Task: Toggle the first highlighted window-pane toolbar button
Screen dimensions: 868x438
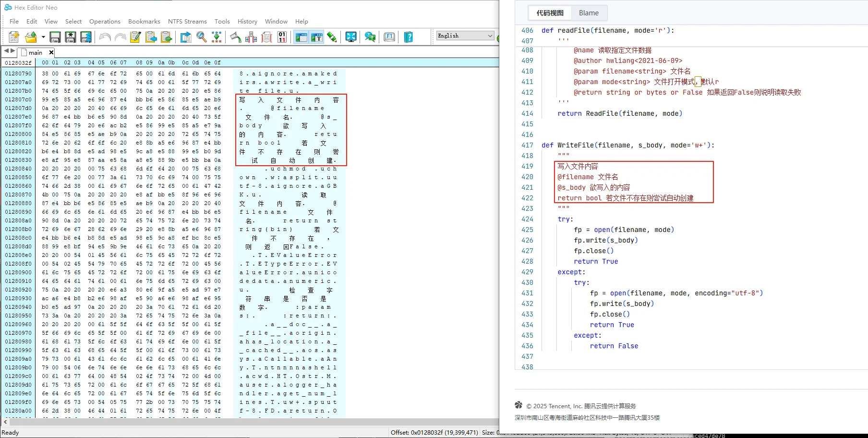Action: pos(301,37)
